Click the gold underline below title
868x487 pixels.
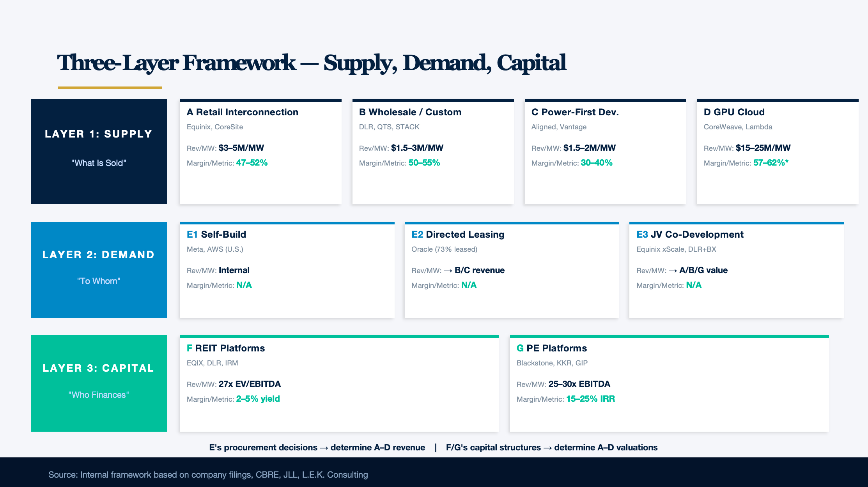[110, 88]
